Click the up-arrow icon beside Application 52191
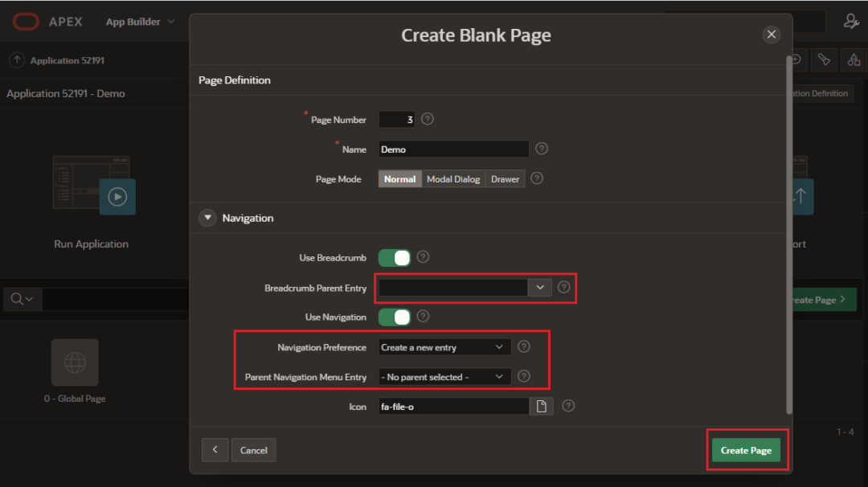The image size is (868, 487). click(x=18, y=60)
